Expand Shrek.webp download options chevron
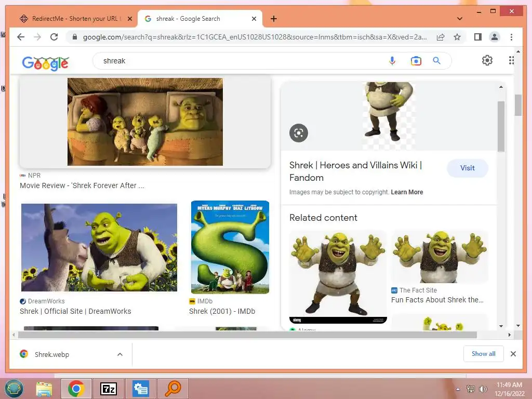 120,354
